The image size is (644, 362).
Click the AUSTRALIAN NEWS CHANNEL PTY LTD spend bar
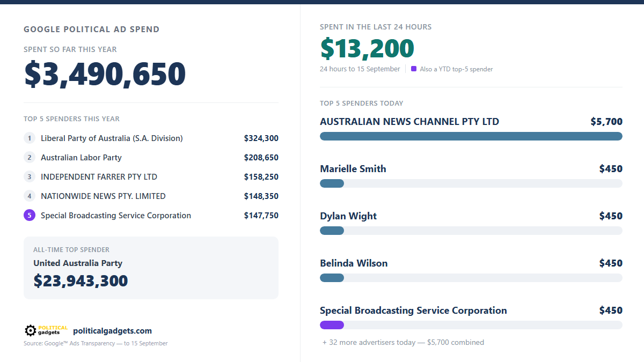coord(471,136)
